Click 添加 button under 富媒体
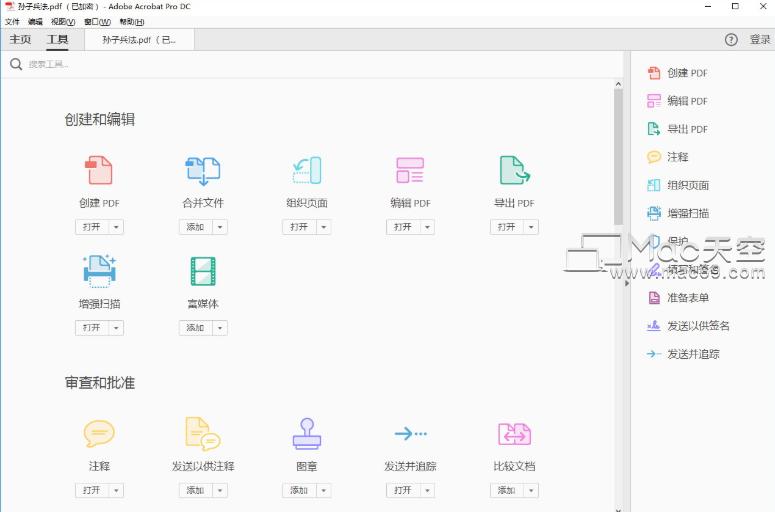This screenshot has height=512, width=775. pos(196,328)
